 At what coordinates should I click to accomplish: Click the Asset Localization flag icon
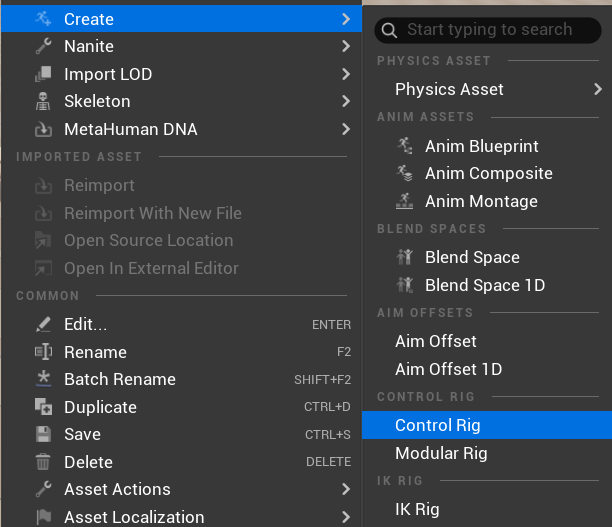[x=43, y=517]
